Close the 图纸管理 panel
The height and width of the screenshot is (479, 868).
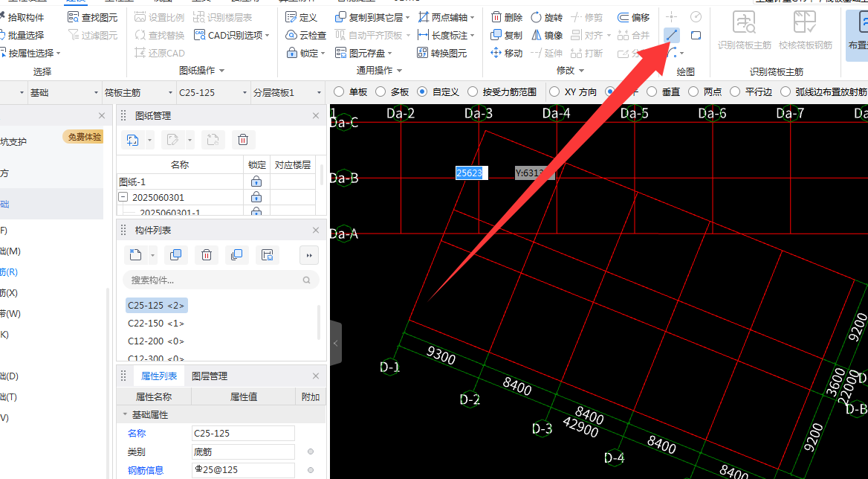point(316,116)
